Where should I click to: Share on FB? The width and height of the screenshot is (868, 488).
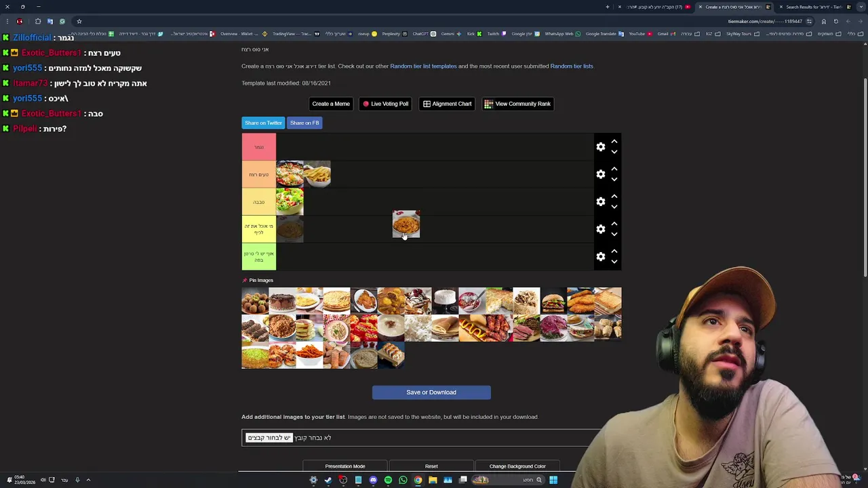tap(304, 123)
